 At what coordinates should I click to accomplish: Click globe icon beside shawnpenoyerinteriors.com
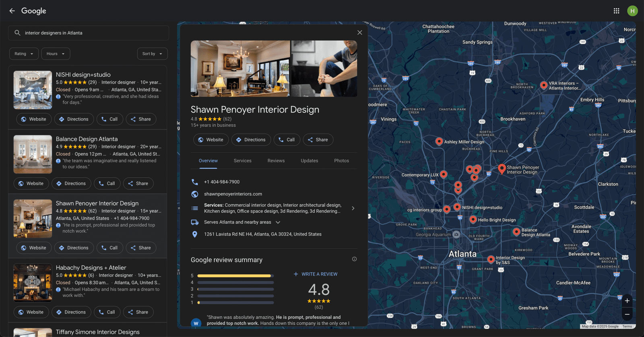point(195,194)
